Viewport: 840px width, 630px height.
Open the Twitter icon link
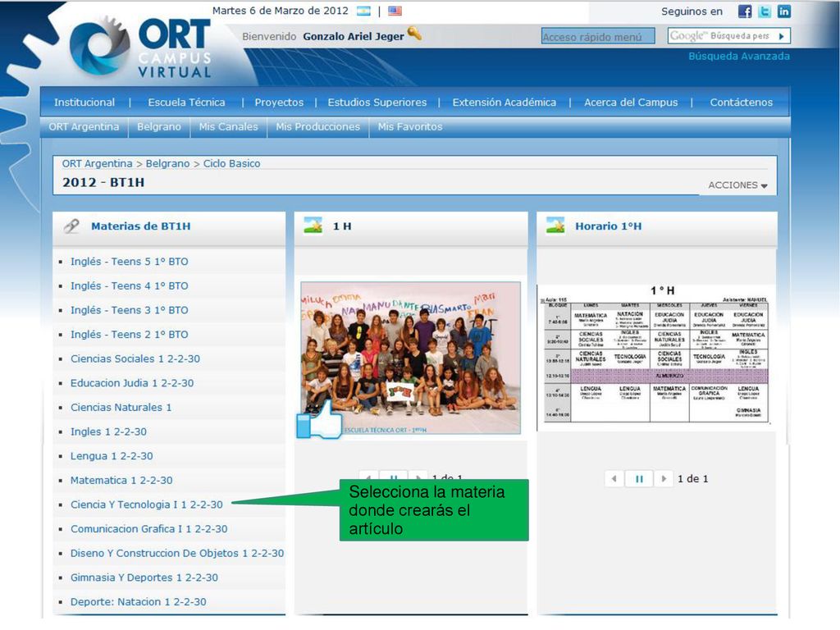[x=765, y=11]
